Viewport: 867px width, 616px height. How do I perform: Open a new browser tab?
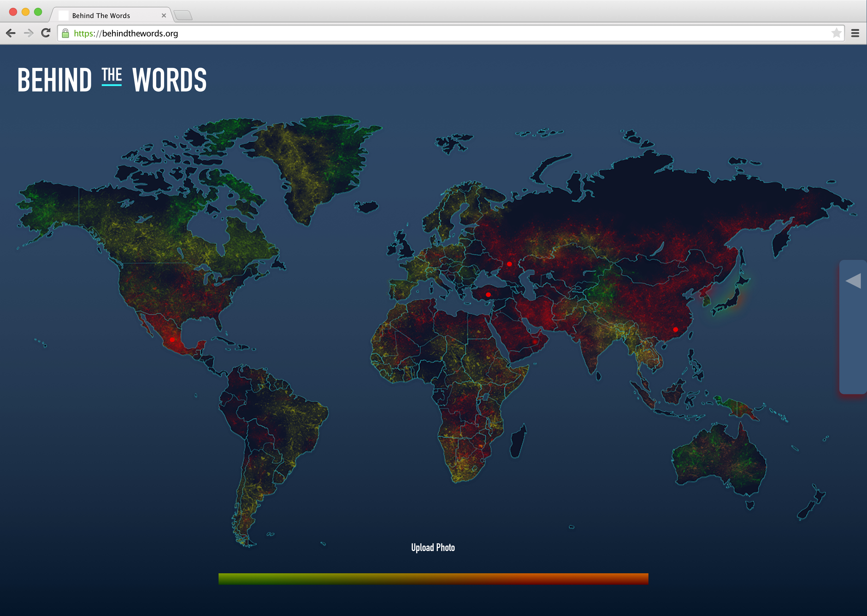(x=183, y=16)
